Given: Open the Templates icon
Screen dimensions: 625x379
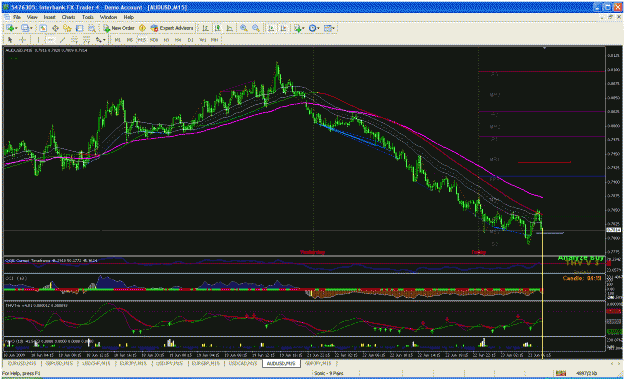Looking at the screenshot, I should (328, 28).
